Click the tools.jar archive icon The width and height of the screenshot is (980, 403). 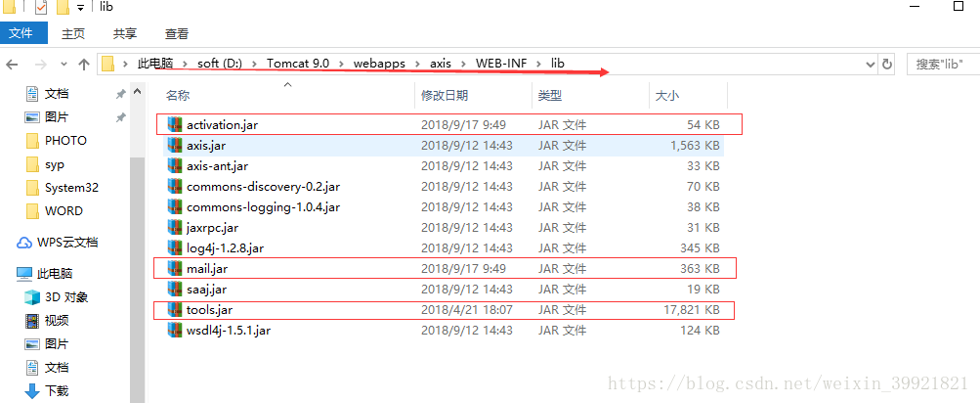pos(174,309)
